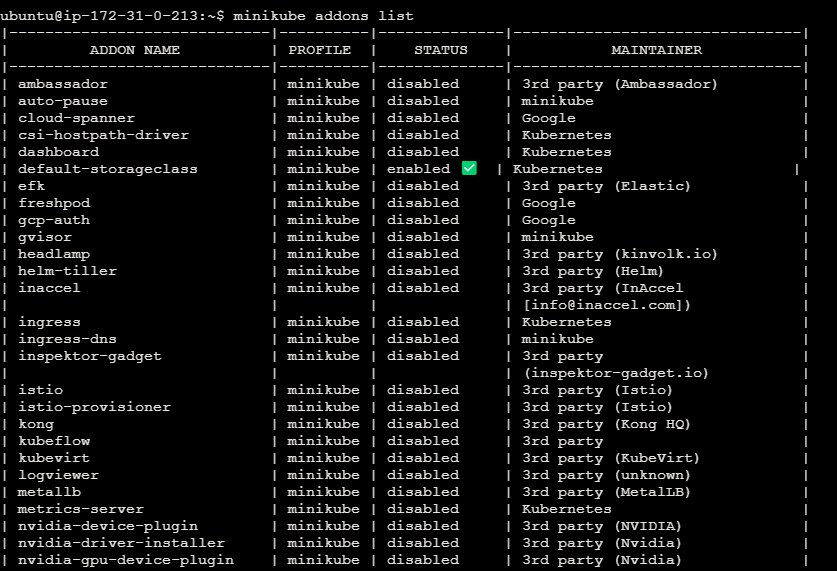Select the ingress addon name
This screenshot has height=571, width=837.
(x=49, y=322)
